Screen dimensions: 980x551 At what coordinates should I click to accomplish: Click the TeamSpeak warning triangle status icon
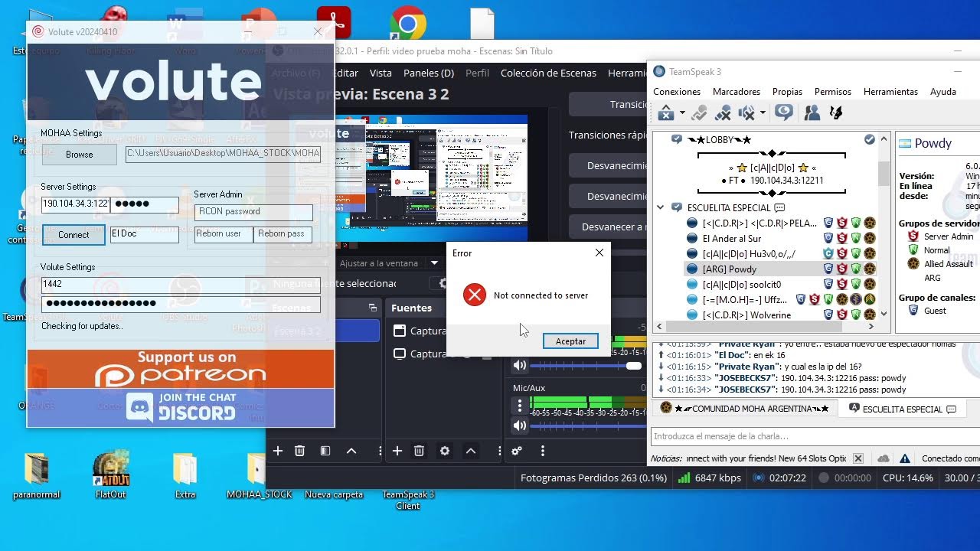point(905,458)
